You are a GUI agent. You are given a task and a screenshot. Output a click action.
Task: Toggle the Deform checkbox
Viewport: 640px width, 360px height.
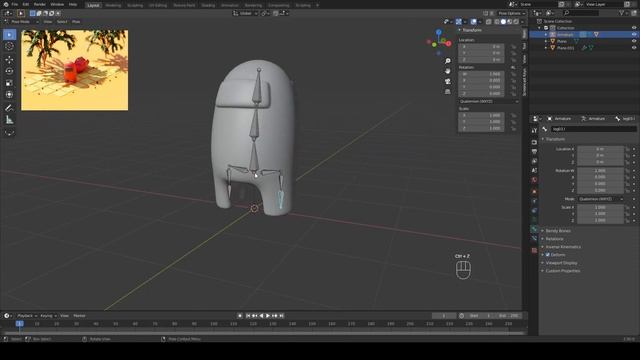[548, 255]
